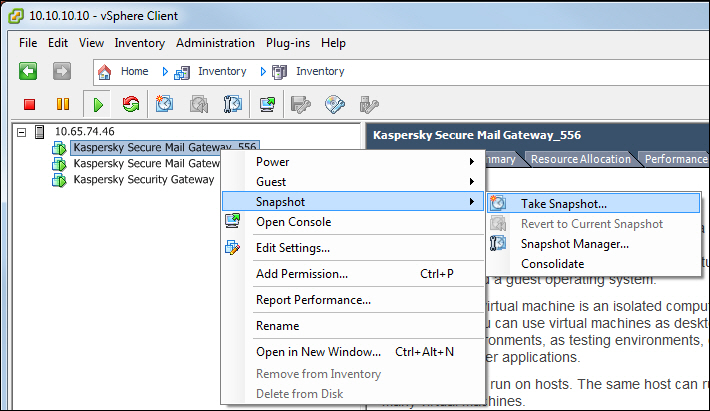Image resolution: width=710 pixels, height=411 pixels.
Task: Click the Home icon in navigation bar
Action: coord(107,72)
